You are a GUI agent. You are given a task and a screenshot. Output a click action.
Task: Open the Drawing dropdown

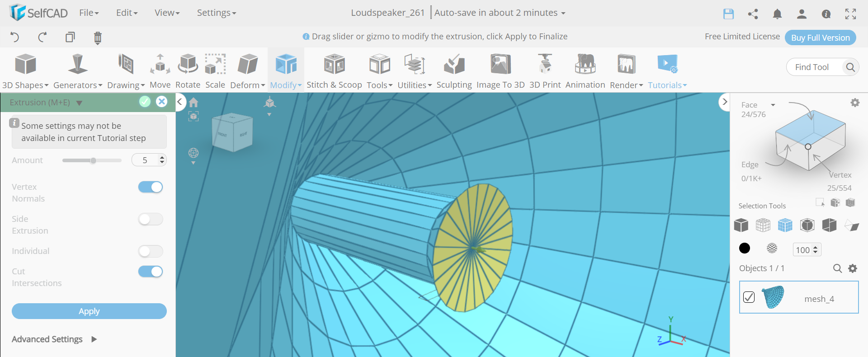point(126,71)
